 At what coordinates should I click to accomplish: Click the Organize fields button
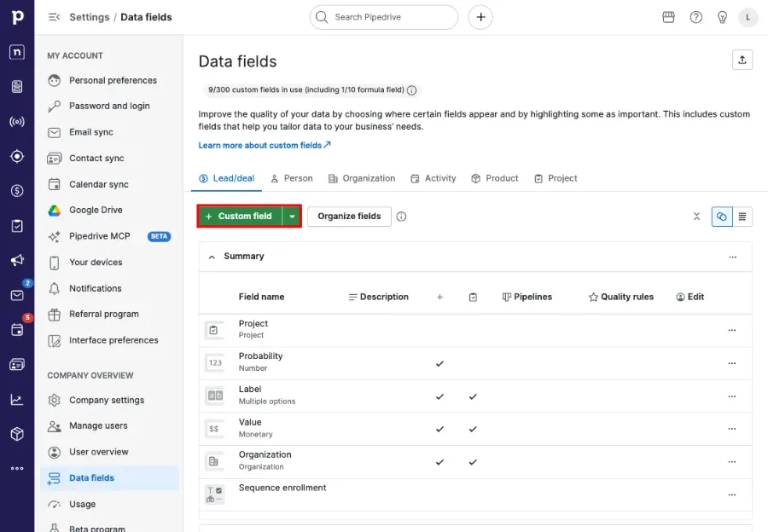[349, 217]
